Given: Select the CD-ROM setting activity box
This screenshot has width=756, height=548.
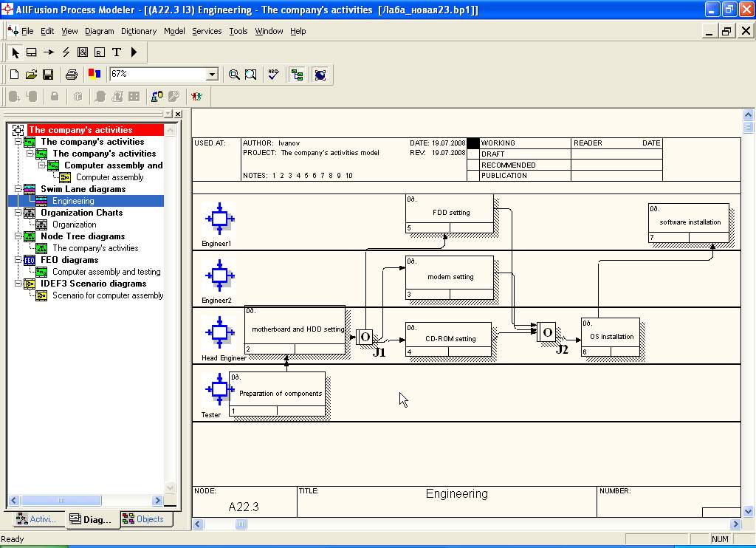Looking at the screenshot, I should 448,339.
